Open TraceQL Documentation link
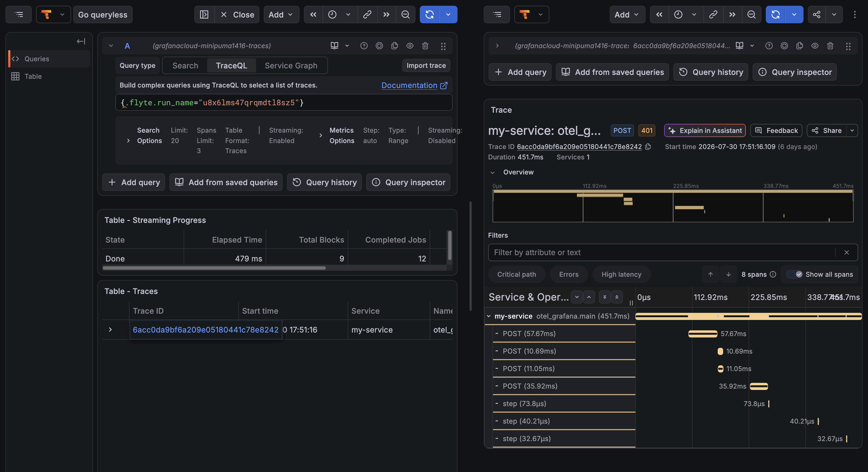The width and height of the screenshot is (868, 472). 414,85
